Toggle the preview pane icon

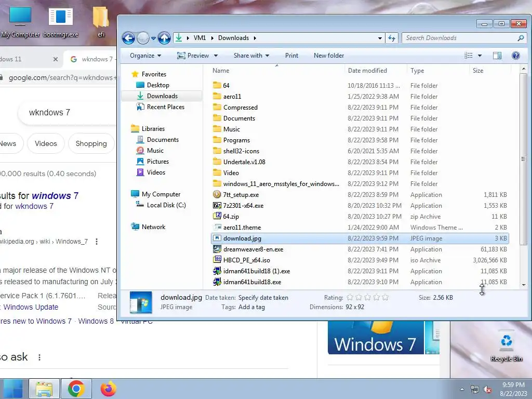coord(497,56)
